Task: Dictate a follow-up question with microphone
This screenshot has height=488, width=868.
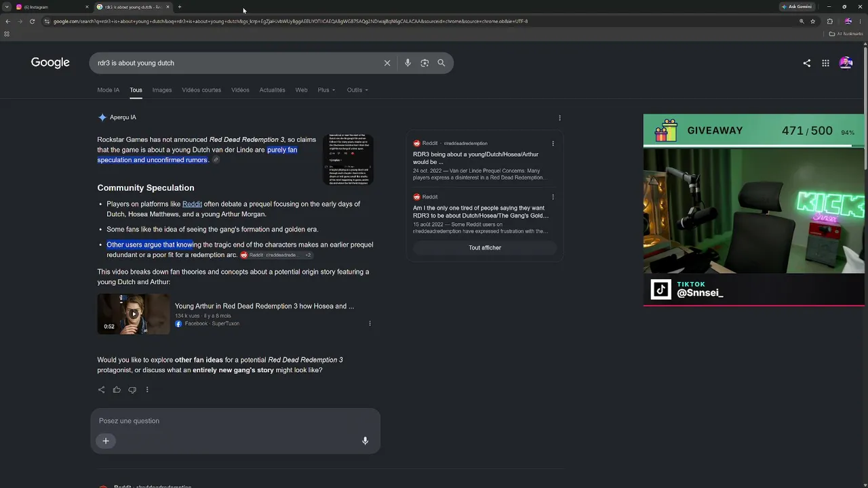Action: pos(365,441)
